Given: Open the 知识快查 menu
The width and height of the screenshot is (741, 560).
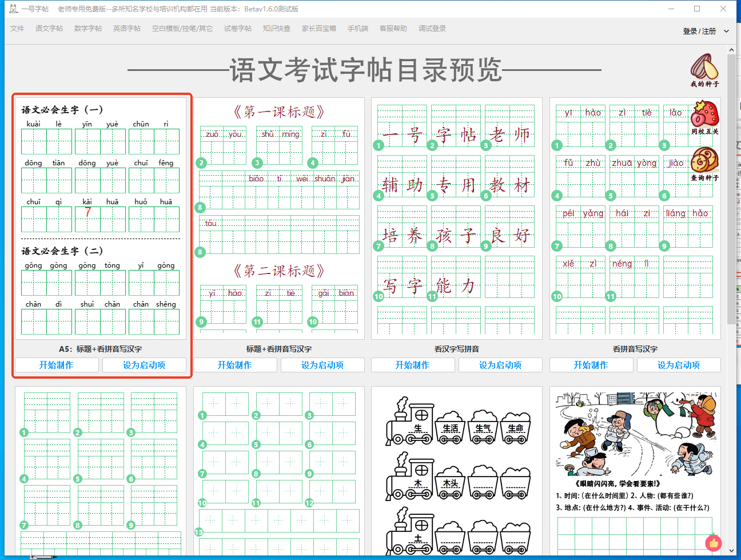Looking at the screenshot, I should [277, 29].
